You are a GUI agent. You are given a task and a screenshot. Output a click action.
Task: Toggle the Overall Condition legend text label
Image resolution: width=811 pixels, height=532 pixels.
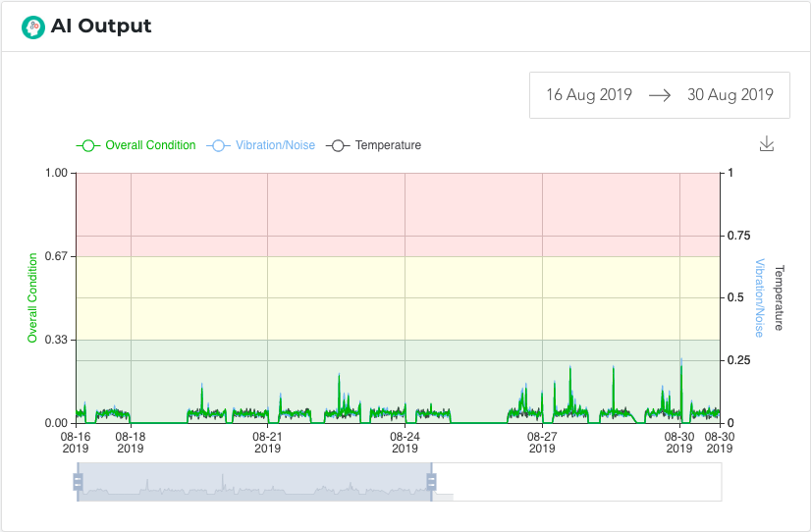(x=150, y=145)
